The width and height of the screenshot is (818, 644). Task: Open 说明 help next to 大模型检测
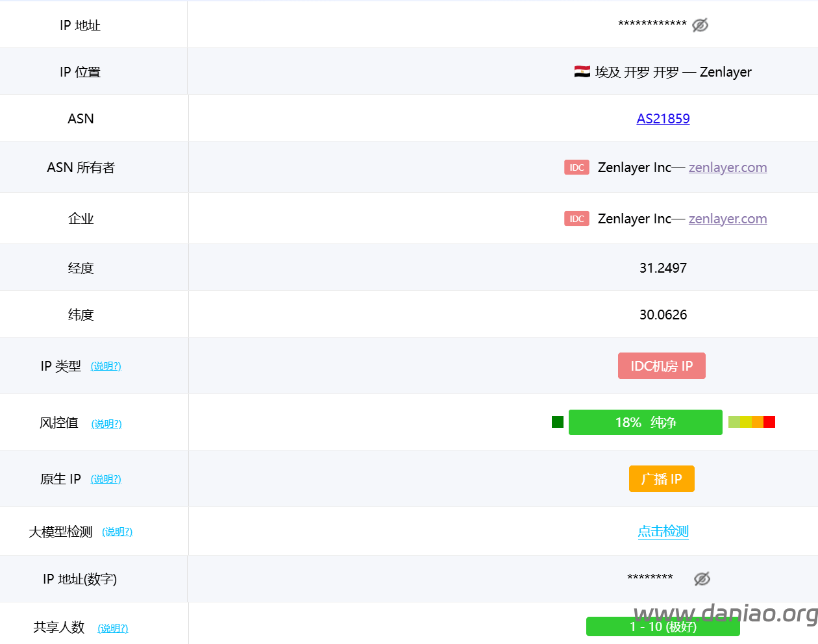point(118,532)
